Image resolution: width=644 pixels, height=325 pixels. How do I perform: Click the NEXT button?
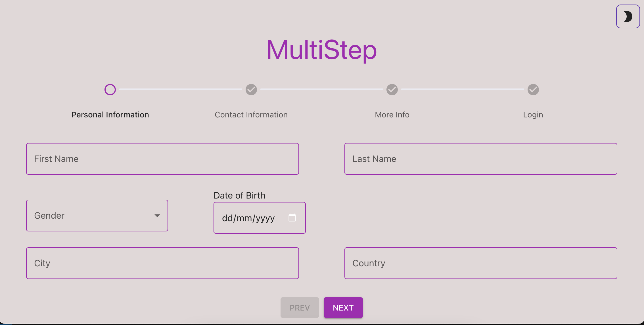pos(343,308)
